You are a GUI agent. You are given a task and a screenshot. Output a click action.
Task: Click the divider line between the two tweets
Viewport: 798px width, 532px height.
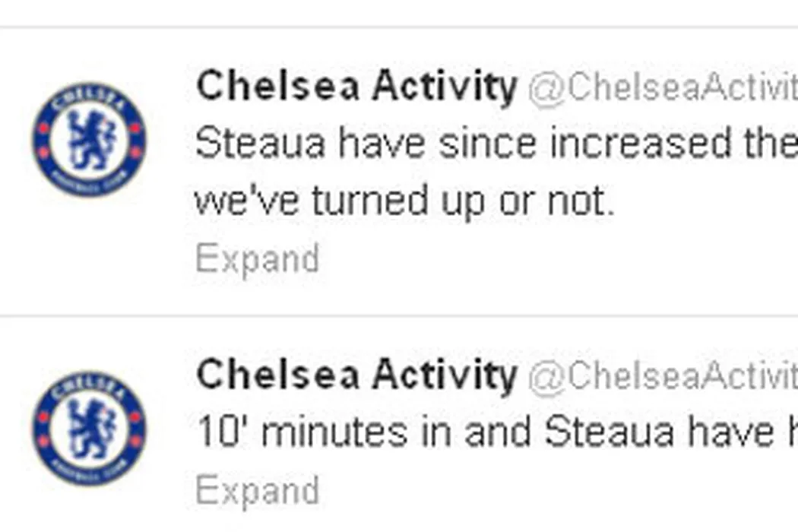pos(399,315)
